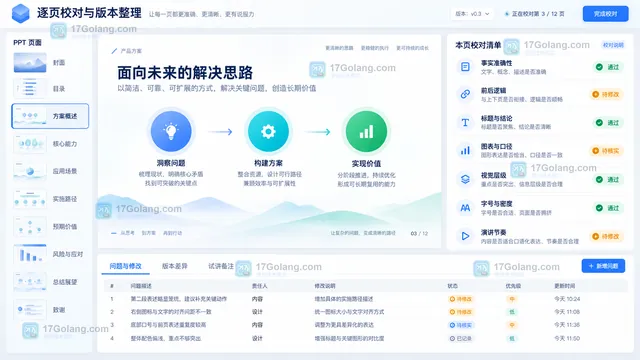The width and height of the screenshot is (640, 360).
Task: Click the pencil icon next to 产品方案
Action: click(114, 51)
